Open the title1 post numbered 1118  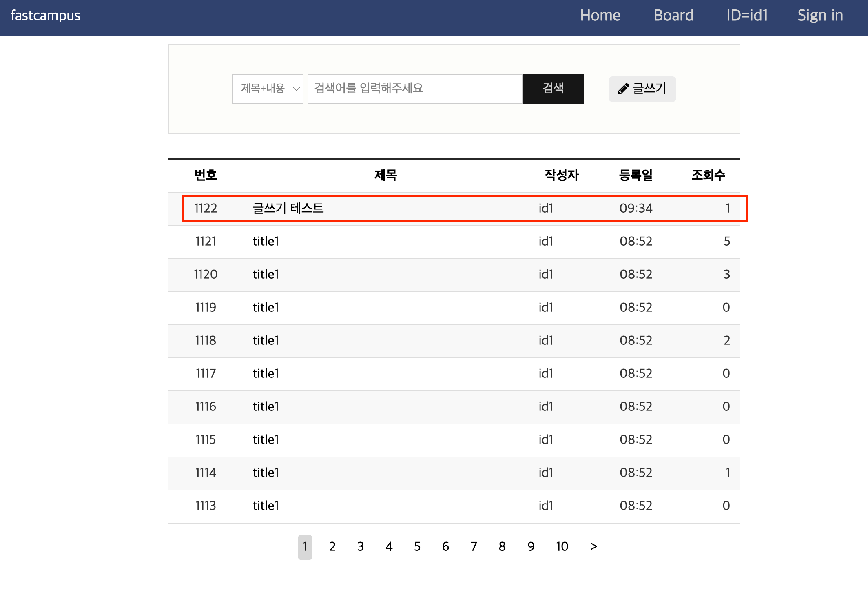(266, 340)
